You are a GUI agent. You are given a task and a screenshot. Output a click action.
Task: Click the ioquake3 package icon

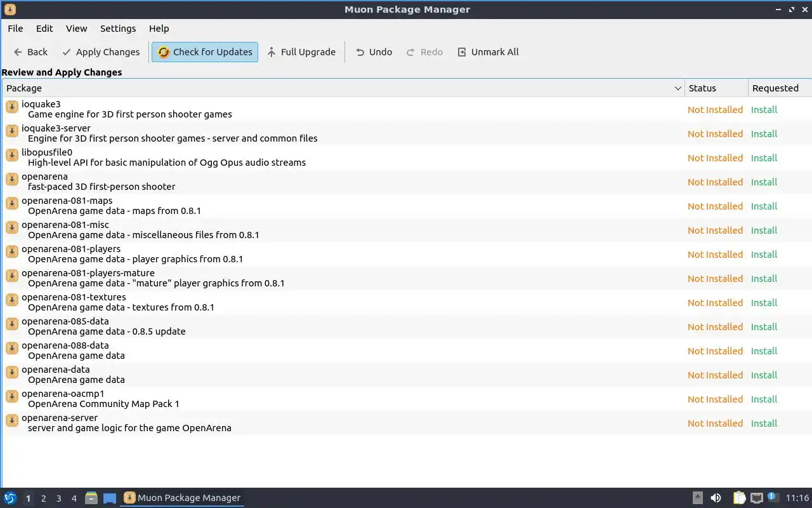[x=11, y=107]
